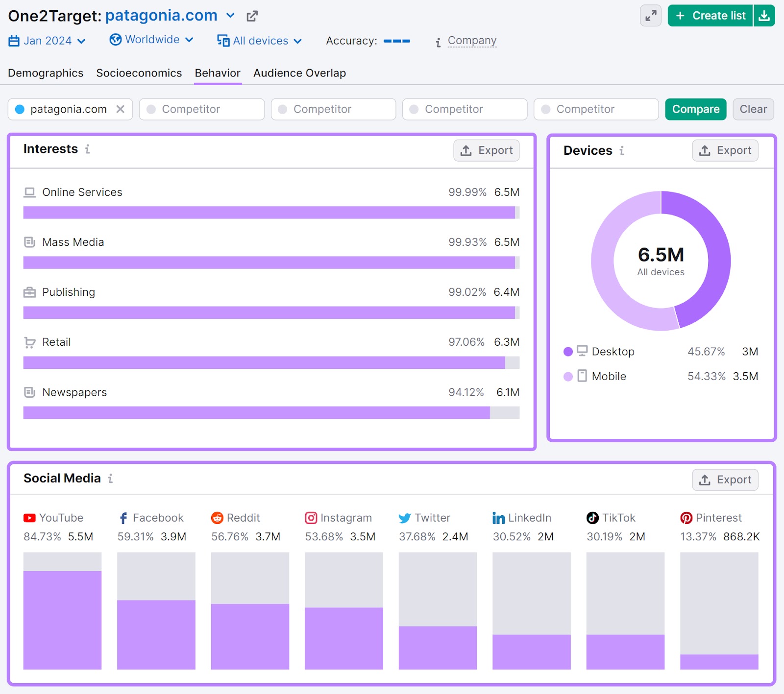The image size is (784, 694).
Task: Expand the view with the fullscreen icon
Action: (650, 16)
